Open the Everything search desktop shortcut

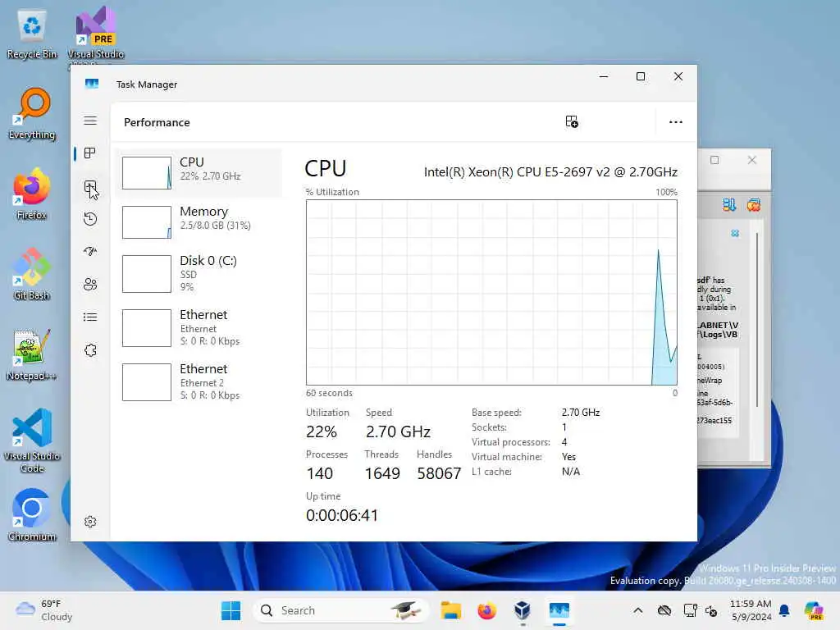tap(32, 114)
